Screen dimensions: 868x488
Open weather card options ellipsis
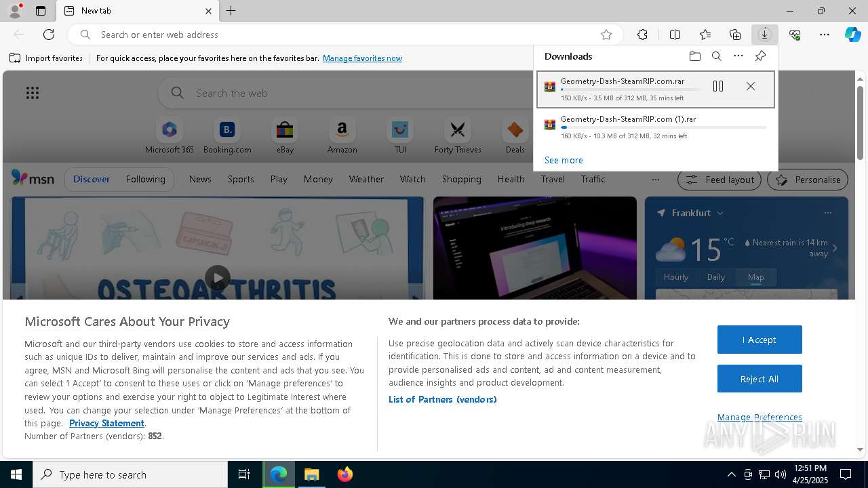[827, 213]
